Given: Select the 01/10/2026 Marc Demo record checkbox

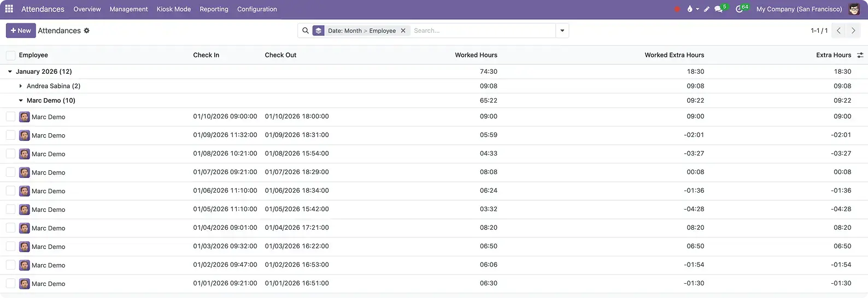Looking at the screenshot, I should 10,117.
